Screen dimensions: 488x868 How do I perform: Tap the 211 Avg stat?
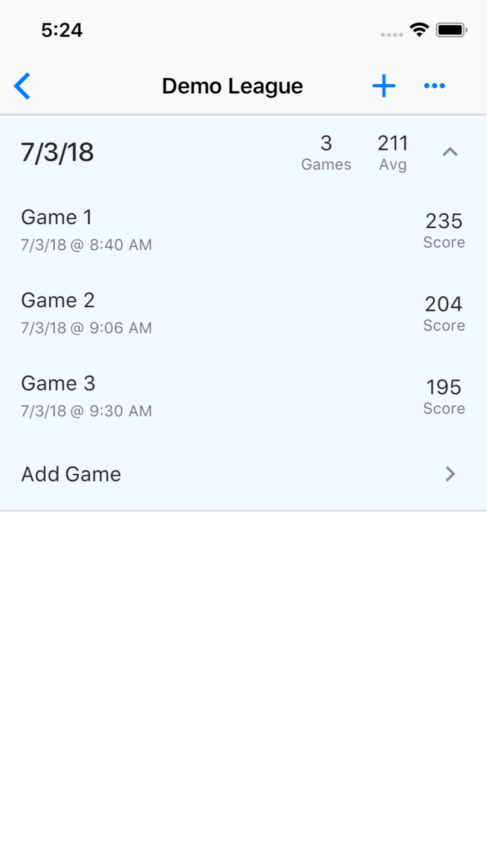tap(393, 152)
